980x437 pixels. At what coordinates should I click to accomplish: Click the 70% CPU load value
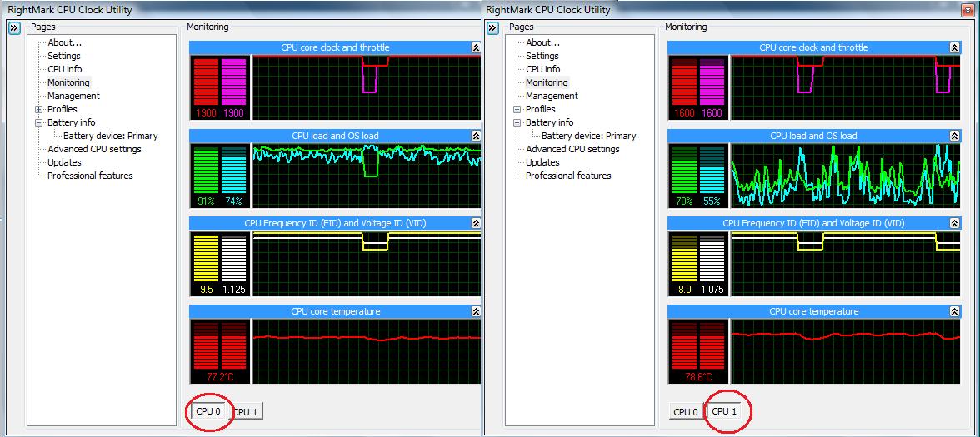[x=683, y=201]
